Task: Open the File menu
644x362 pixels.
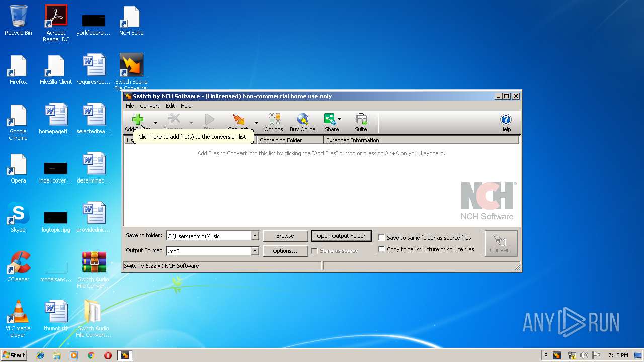Action: 130,106
